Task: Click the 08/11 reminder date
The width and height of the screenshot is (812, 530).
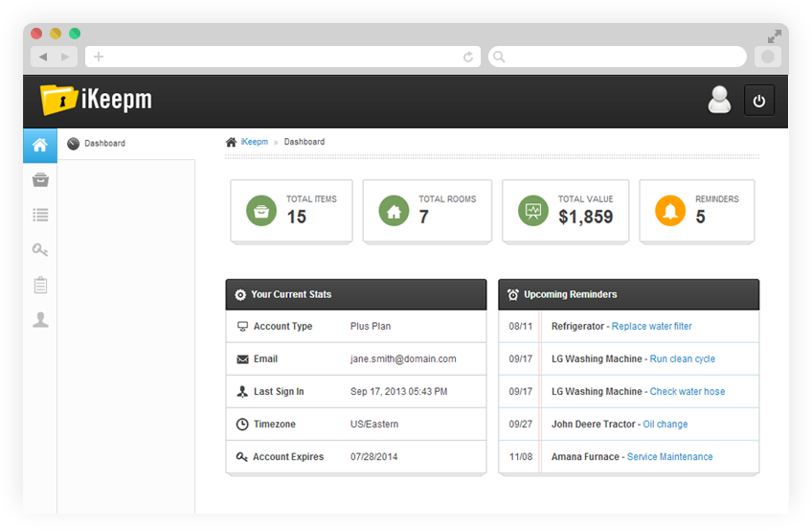Action: click(x=521, y=327)
